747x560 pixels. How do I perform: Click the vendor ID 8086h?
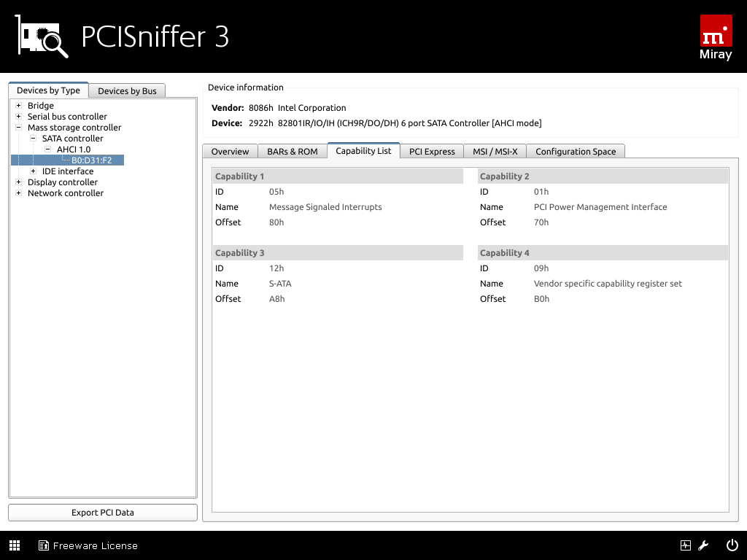[x=261, y=108]
